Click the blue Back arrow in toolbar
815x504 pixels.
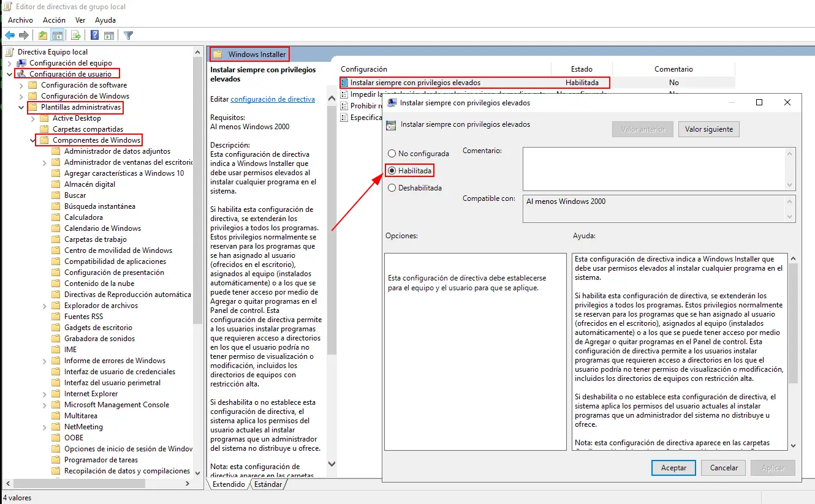point(10,35)
